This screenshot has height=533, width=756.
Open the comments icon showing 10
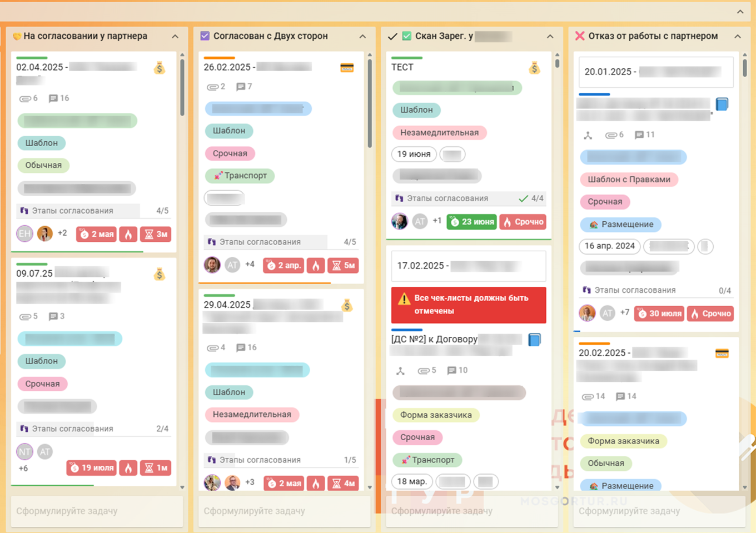pyautogui.click(x=452, y=370)
